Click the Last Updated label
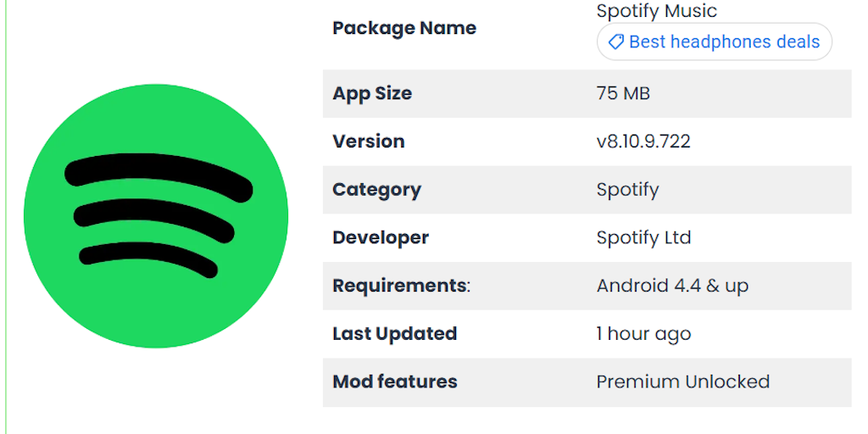 [x=394, y=334]
